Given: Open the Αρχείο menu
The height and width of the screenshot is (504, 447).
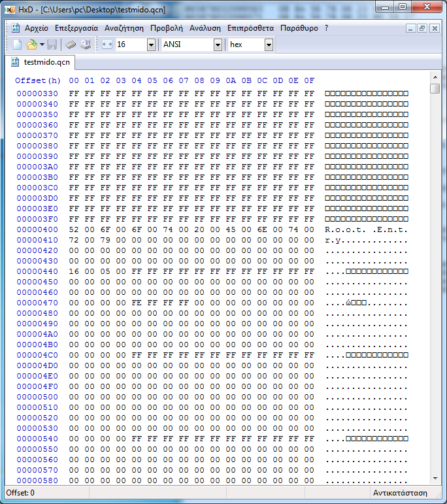Looking at the screenshot, I should [37, 28].
